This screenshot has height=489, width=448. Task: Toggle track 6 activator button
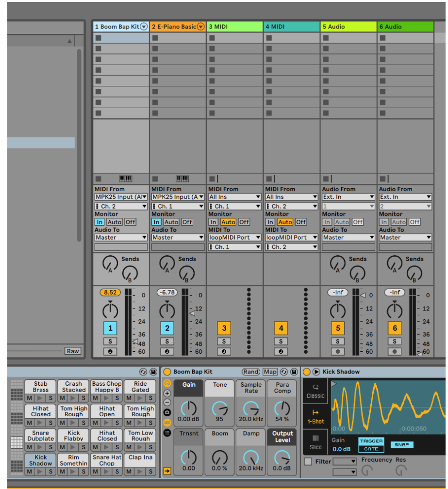395,328
